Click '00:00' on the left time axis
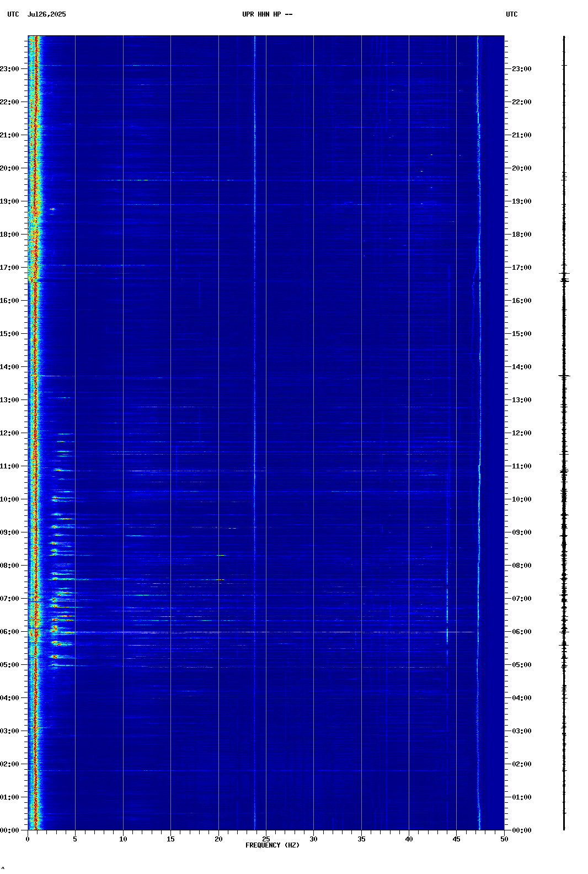This screenshot has height=874, width=588. (x=9, y=830)
